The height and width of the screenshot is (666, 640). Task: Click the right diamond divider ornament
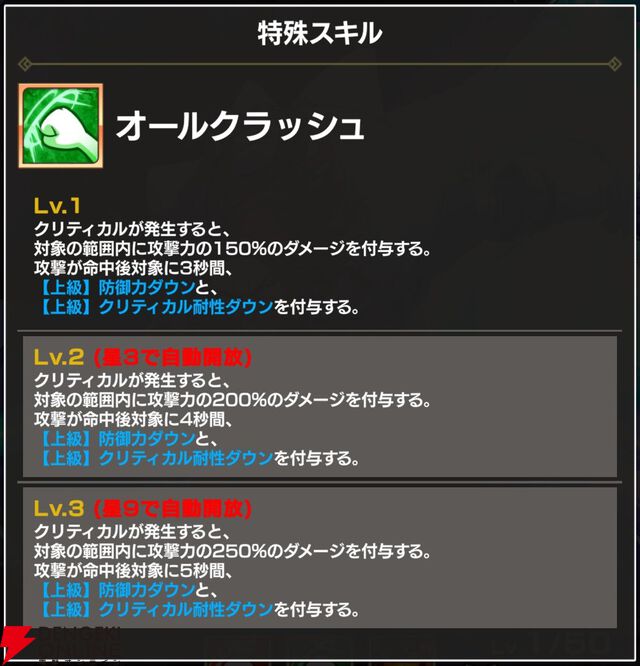pos(614,65)
